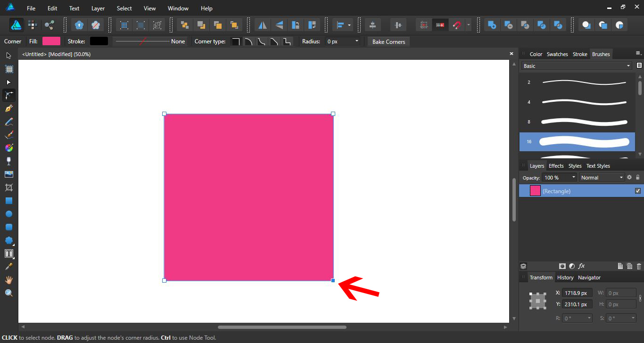Select the Fill gradient tool
This screenshot has width=644, height=343.
8,148
